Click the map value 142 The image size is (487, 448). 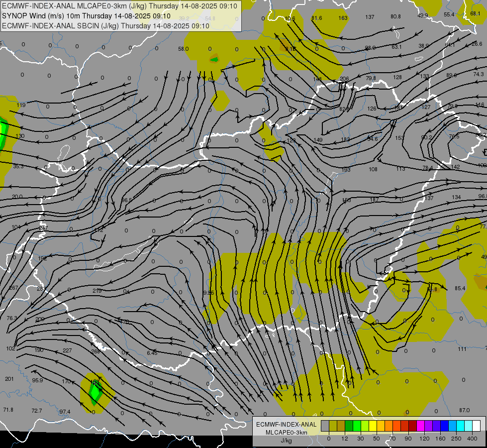(455, 167)
